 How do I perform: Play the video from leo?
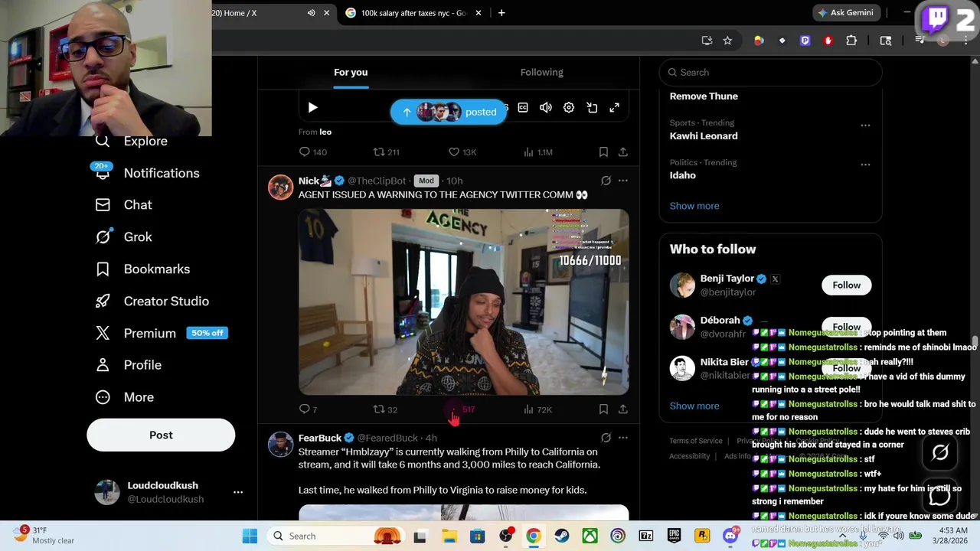312,108
